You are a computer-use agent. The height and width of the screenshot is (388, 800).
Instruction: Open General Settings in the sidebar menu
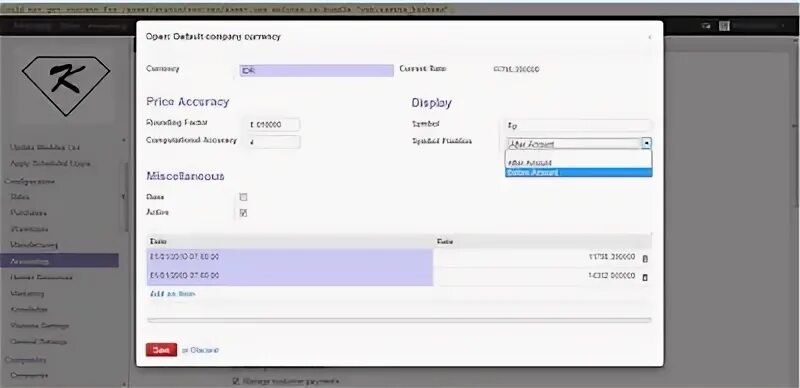click(x=39, y=342)
